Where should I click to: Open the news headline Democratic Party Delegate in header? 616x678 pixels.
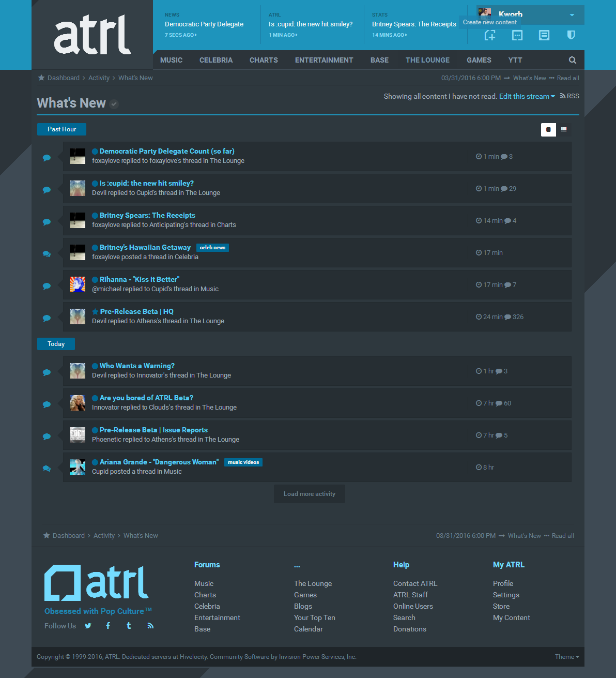[x=204, y=24]
